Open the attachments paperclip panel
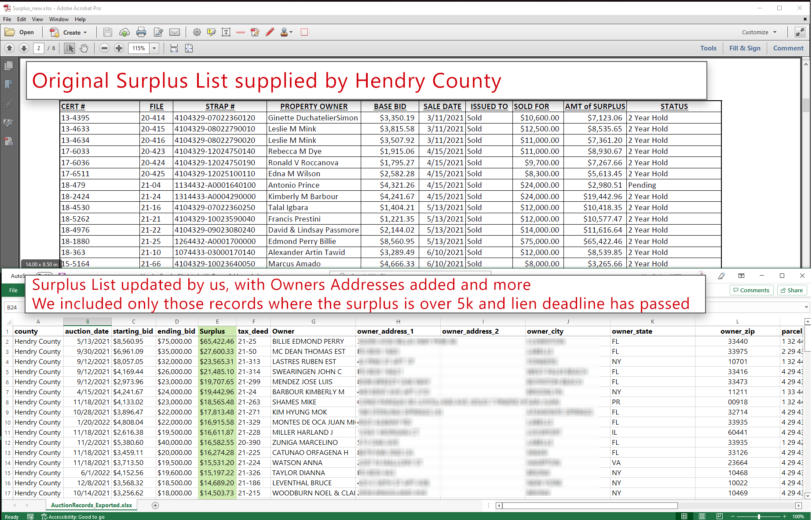This screenshot has height=520, width=812. click(x=8, y=104)
